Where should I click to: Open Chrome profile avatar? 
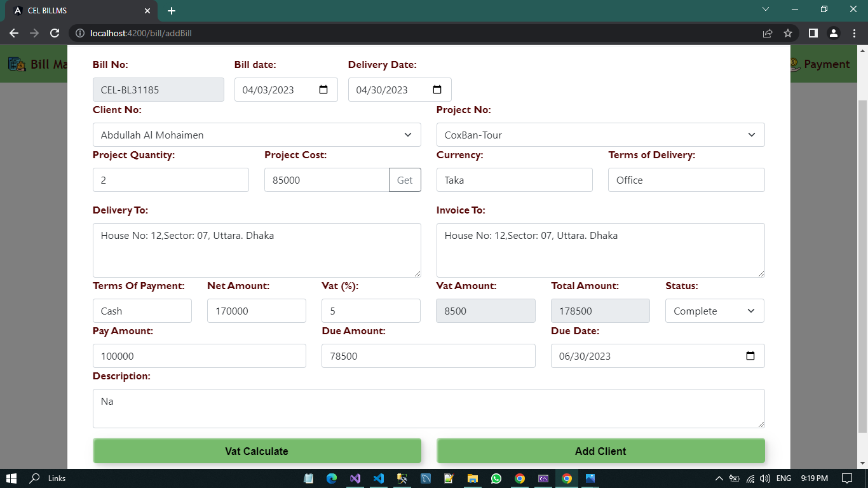[x=834, y=33]
